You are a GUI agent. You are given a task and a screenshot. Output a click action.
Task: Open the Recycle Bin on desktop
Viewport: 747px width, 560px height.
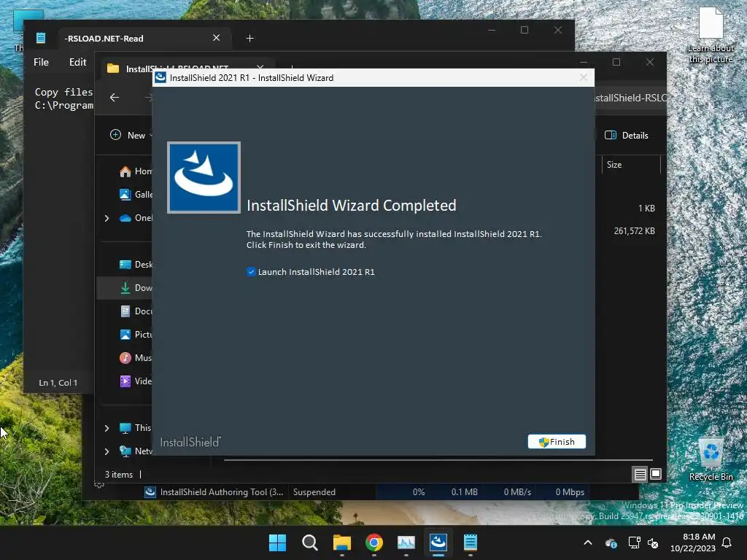(x=711, y=459)
